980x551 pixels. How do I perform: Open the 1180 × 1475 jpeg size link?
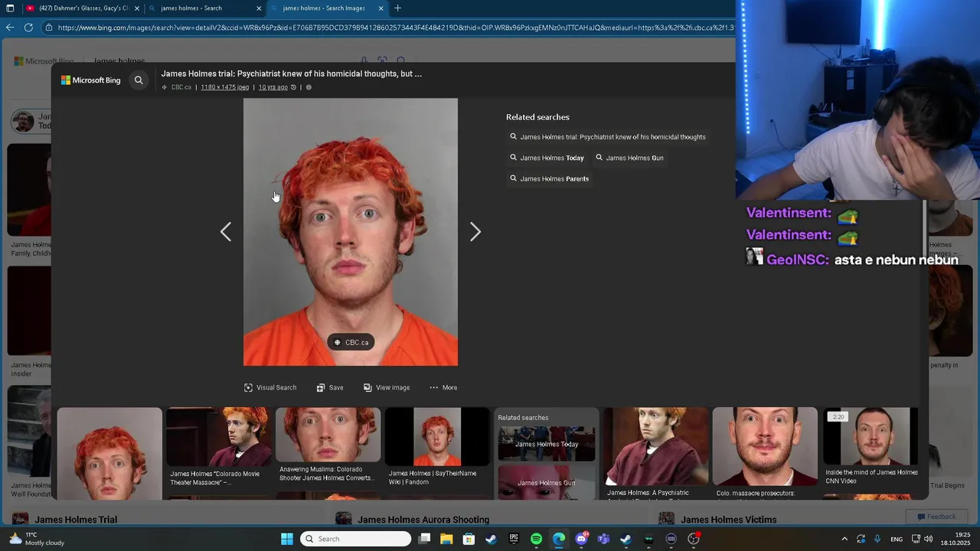224,87
